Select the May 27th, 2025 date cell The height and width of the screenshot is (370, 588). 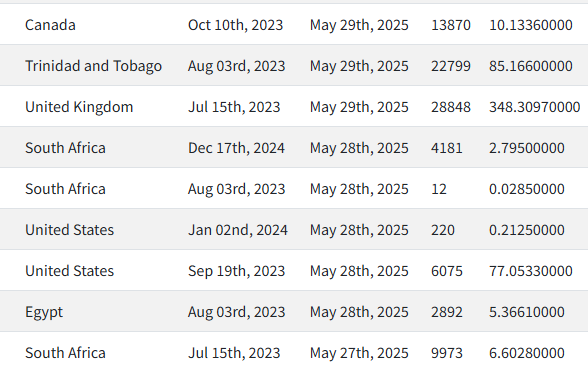coord(359,353)
